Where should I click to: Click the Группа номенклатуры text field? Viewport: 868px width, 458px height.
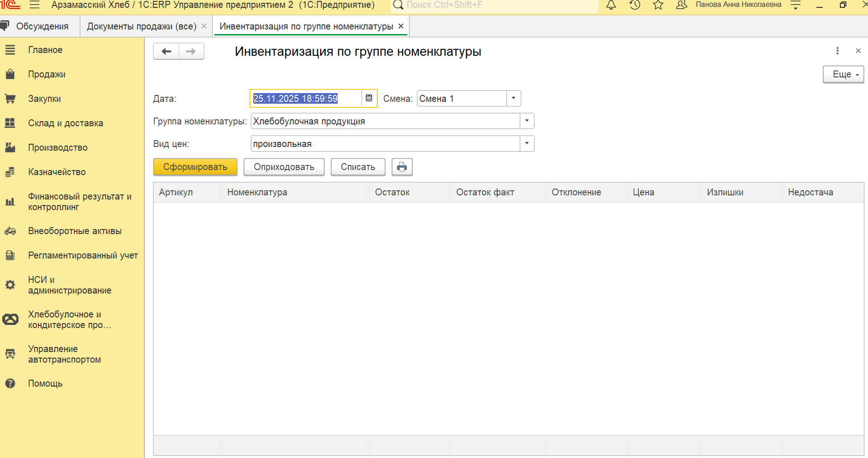coord(386,121)
